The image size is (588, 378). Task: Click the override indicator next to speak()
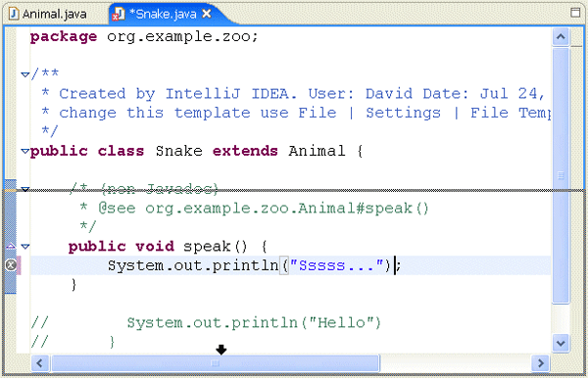tap(11, 246)
